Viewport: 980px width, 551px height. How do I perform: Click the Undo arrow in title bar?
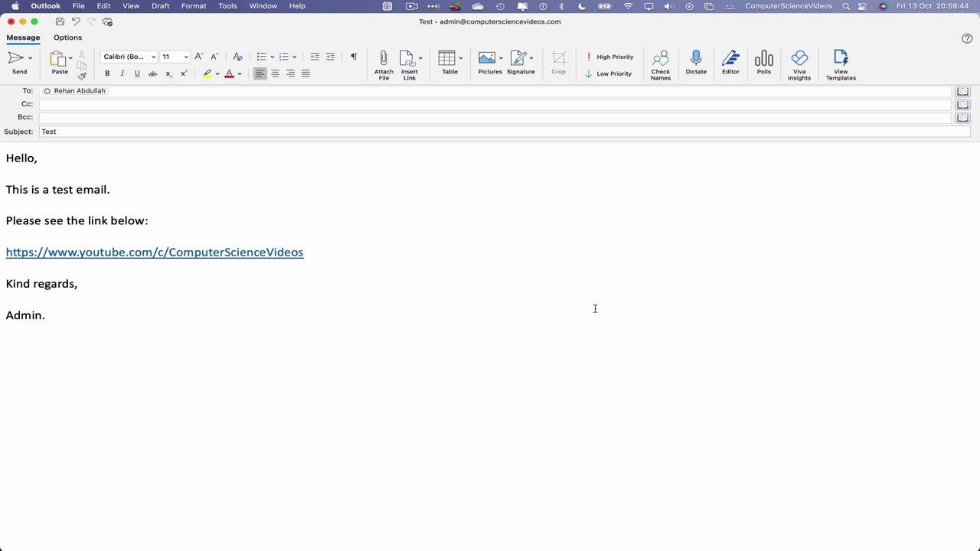(x=76, y=21)
